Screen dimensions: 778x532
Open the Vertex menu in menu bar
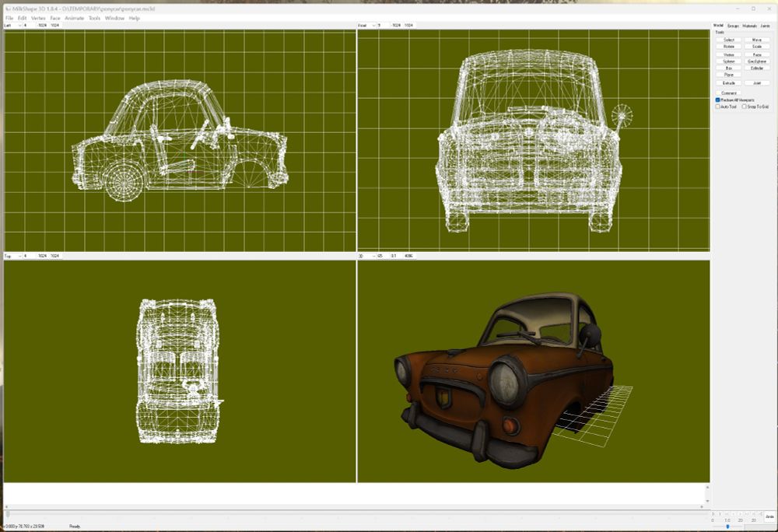(x=38, y=19)
